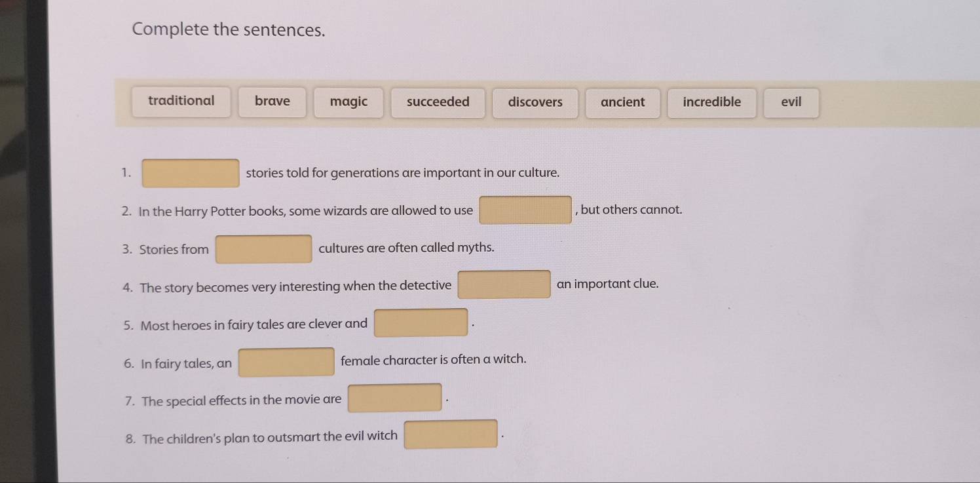Click the blank after 'Stories from'
Screen dimensions: 980x483
point(264,249)
